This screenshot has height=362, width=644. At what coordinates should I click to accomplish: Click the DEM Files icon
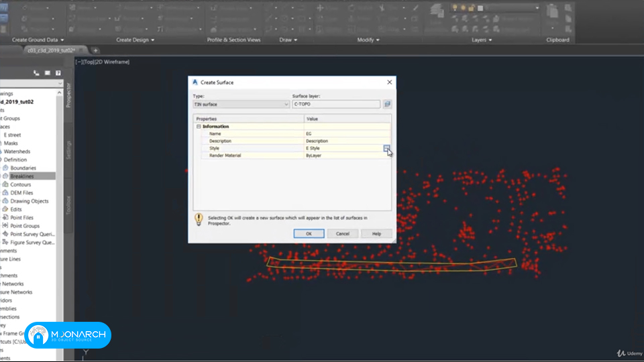coord(5,192)
